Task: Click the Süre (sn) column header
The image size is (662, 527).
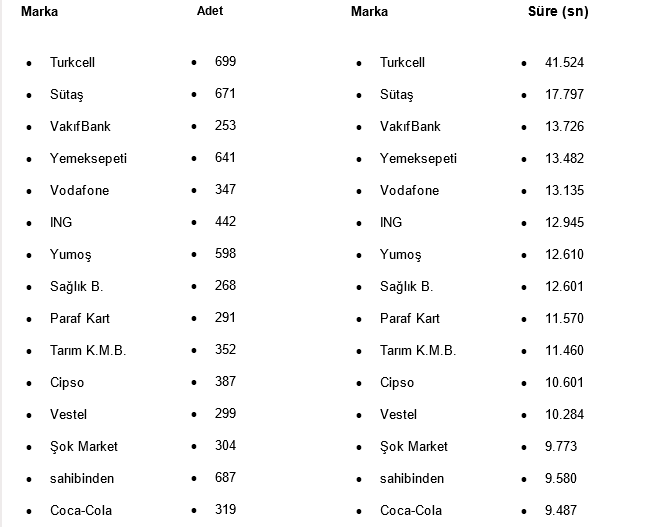Action: click(x=558, y=12)
